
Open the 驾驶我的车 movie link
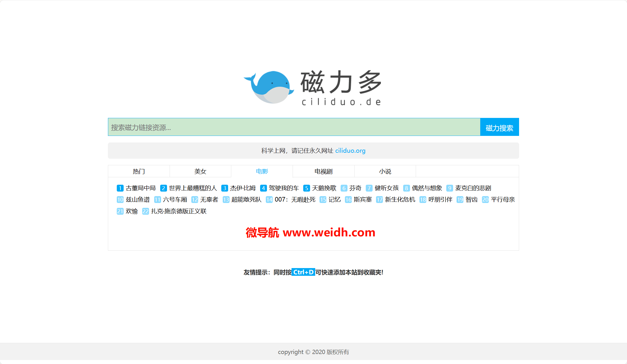284,188
